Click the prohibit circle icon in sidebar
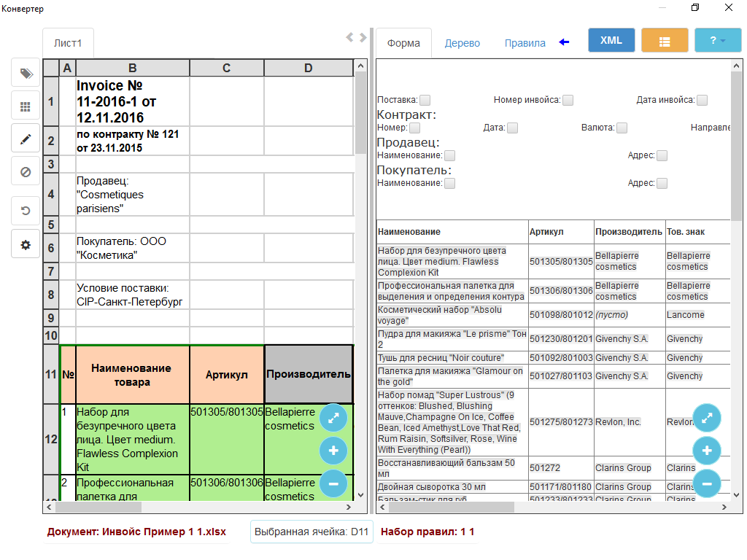 [x=26, y=172]
